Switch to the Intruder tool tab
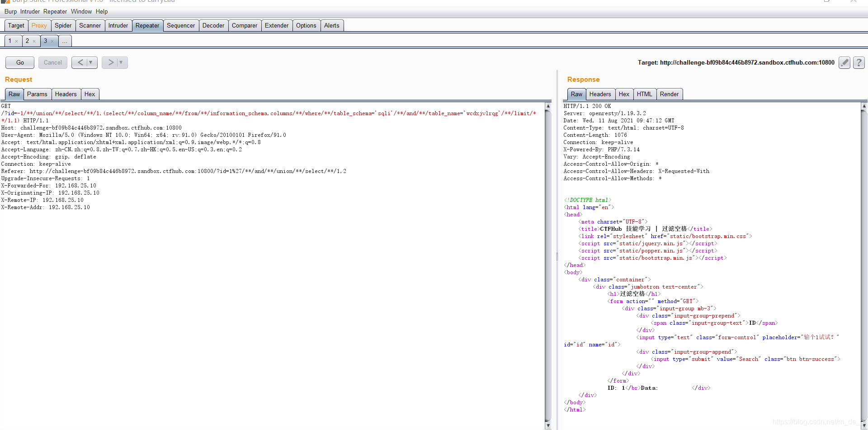 pyautogui.click(x=118, y=25)
